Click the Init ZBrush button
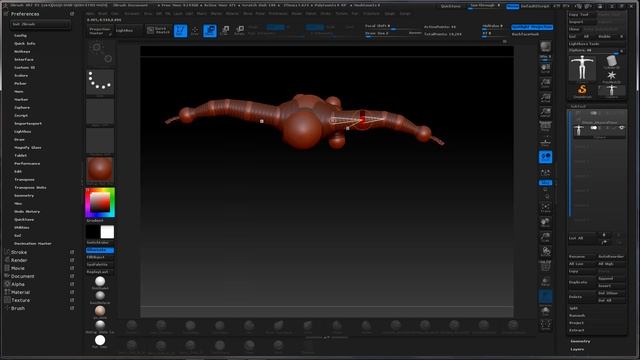Screen dimensions: 640x360 (40, 24)
